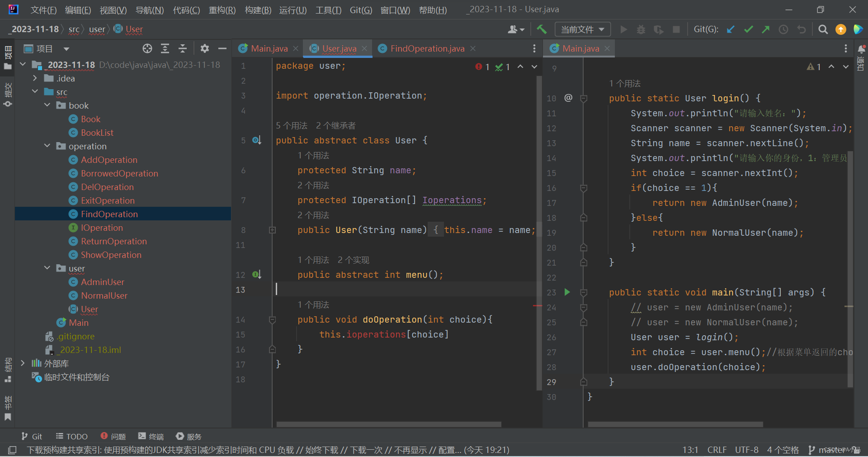Switch to left Main.java editor tab
This screenshot has height=457, width=868.
269,48
